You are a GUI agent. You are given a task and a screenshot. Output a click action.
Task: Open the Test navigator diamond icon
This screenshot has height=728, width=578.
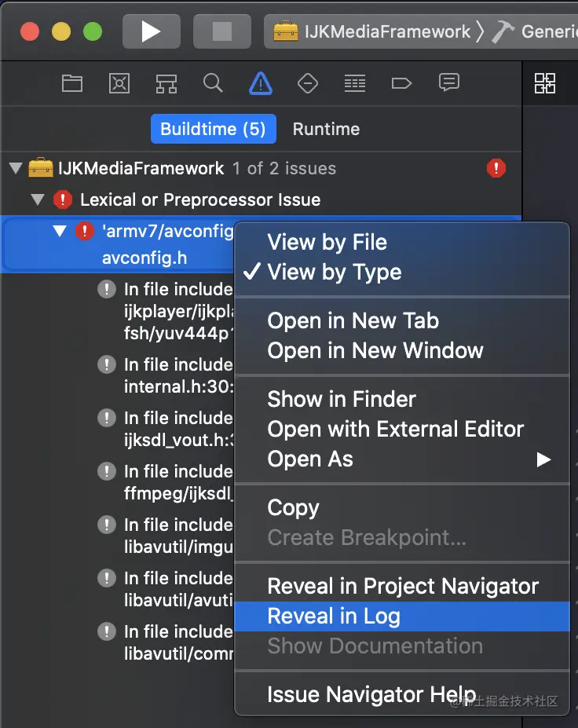(x=307, y=83)
